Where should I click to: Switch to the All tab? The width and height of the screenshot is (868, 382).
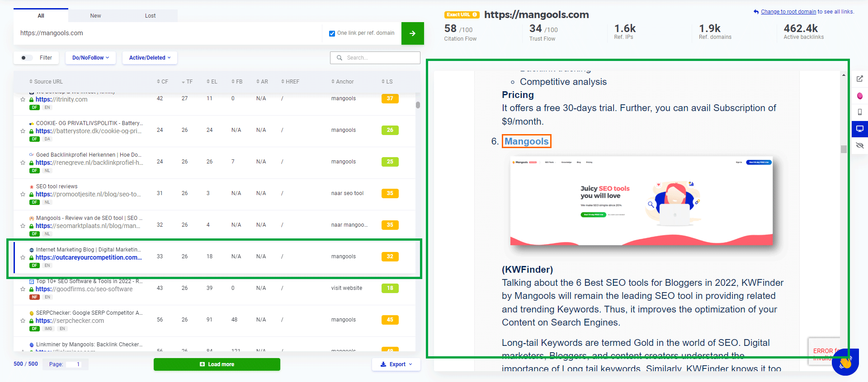[41, 15]
